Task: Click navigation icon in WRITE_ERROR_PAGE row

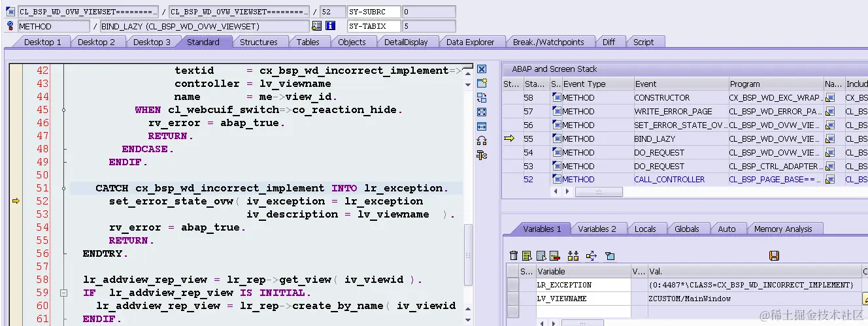Action: (830, 111)
